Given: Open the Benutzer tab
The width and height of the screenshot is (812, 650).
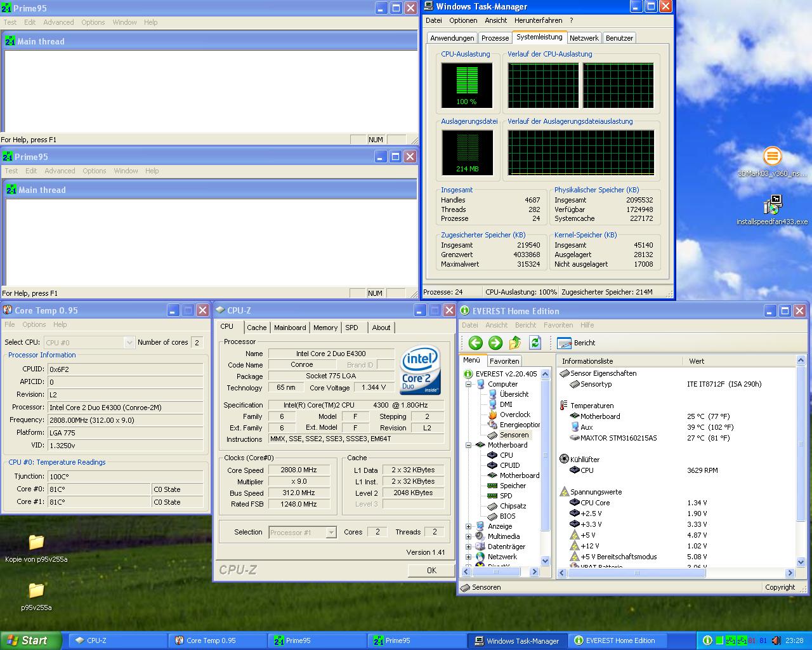Looking at the screenshot, I should pos(619,38).
